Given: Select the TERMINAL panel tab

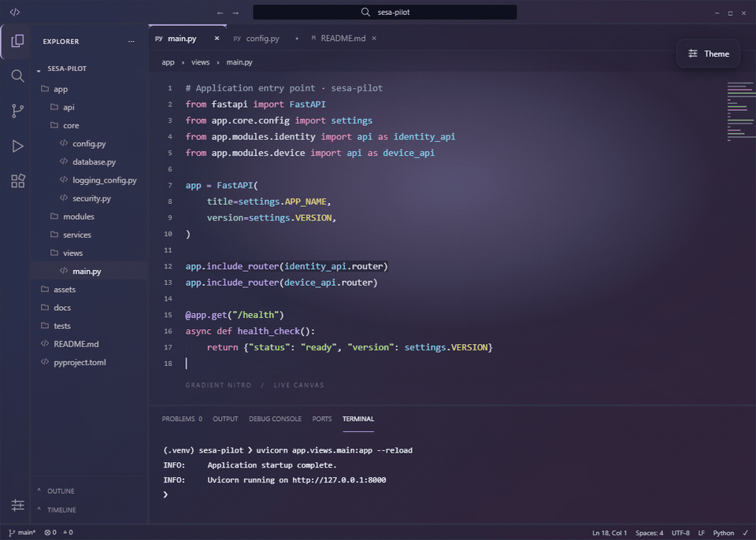Looking at the screenshot, I should click(358, 419).
